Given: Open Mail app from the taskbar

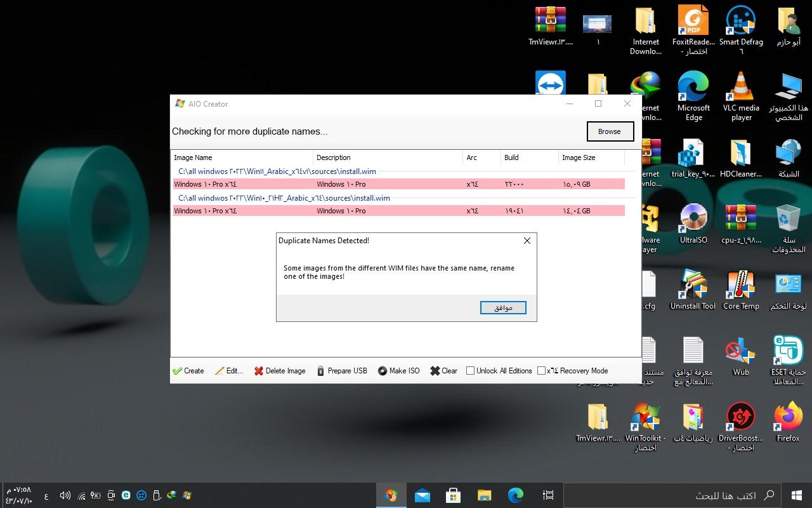Looking at the screenshot, I should coord(422,495).
